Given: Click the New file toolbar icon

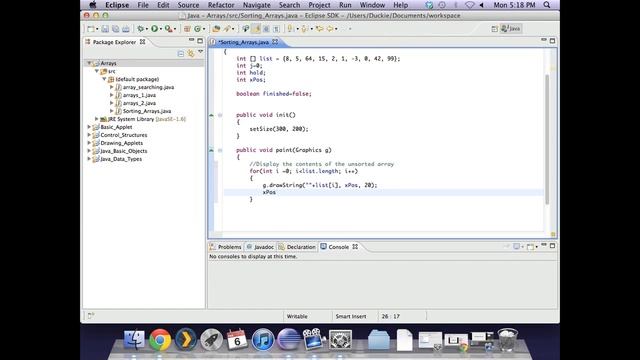Looking at the screenshot, I should (x=91, y=29).
